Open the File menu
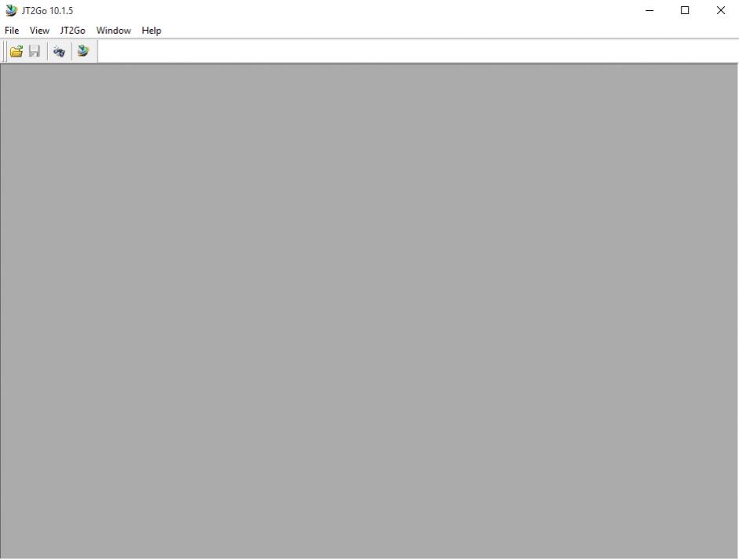739x560 pixels. [x=12, y=30]
